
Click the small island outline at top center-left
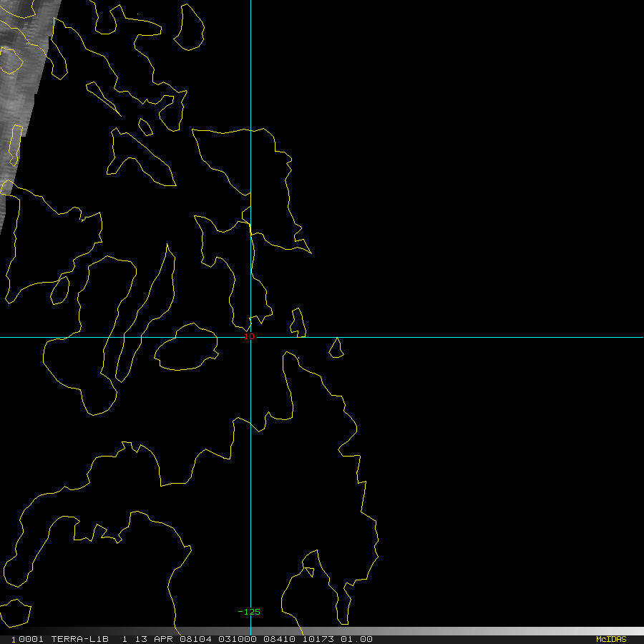191,27
